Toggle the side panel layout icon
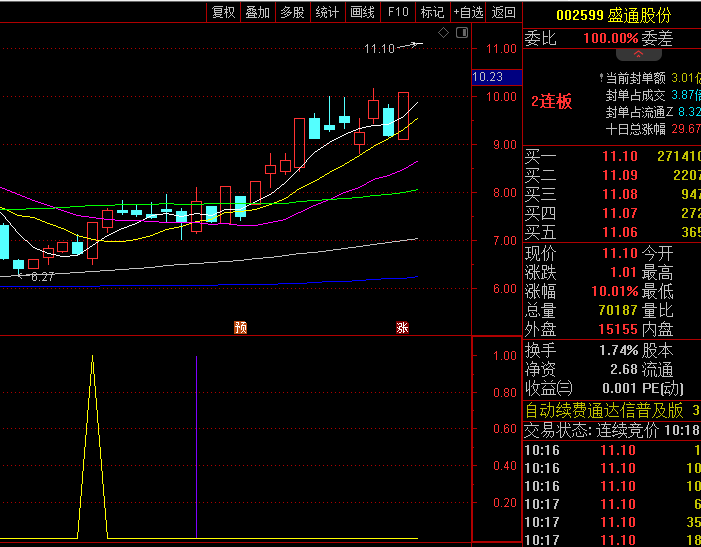Image resolution: width=701 pixels, height=547 pixels. point(462,32)
